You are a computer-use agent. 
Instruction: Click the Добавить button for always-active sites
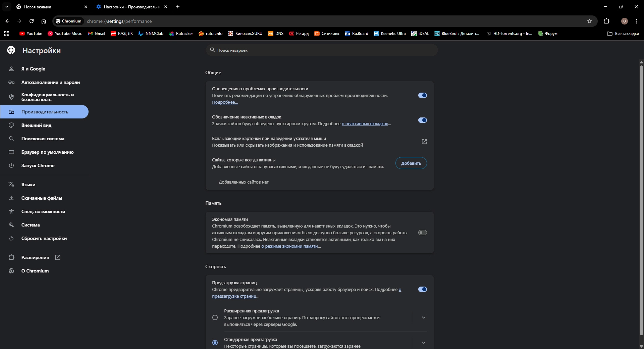[411, 163]
